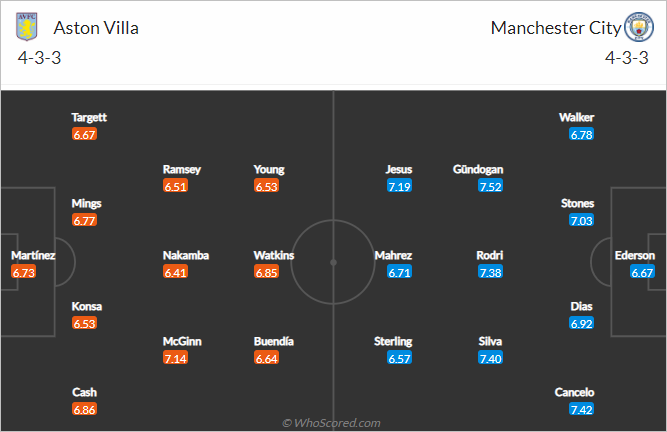This screenshot has width=667, height=432.
Task: Click the Manchester City club crest
Action: (638, 27)
